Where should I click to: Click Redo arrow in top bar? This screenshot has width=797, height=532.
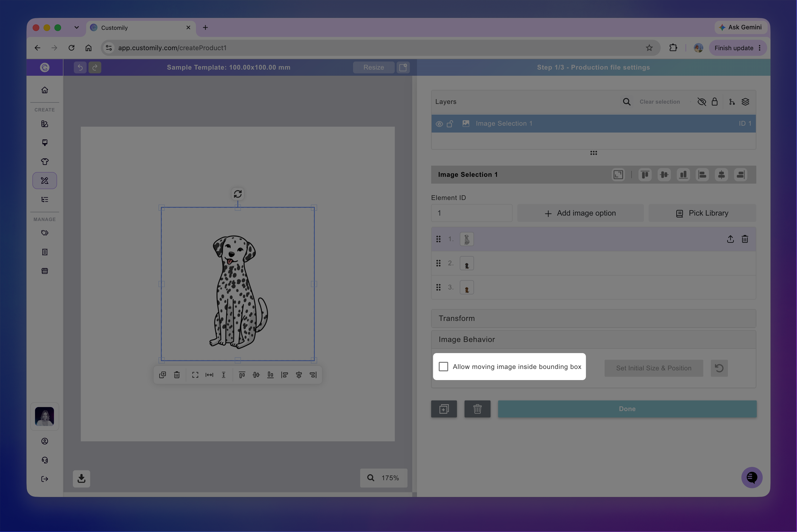(x=95, y=67)
